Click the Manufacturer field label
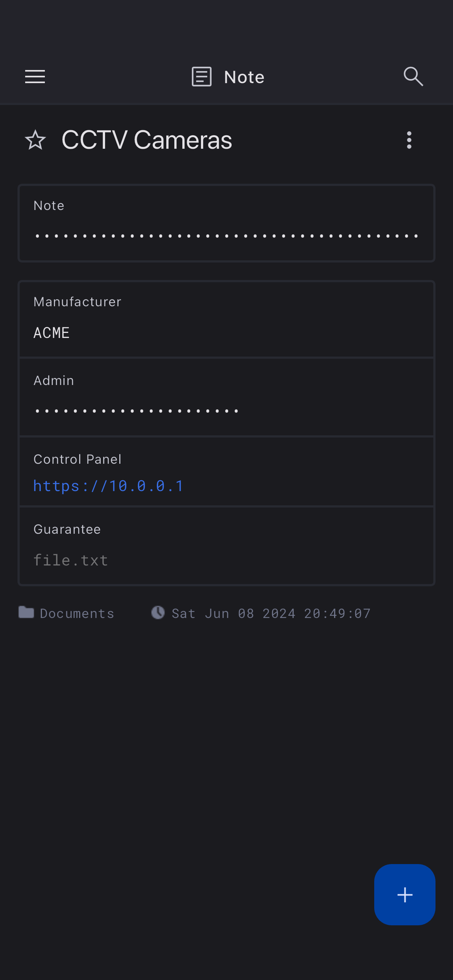The height and width of the screenshot is (980, 453). (77, 302)
